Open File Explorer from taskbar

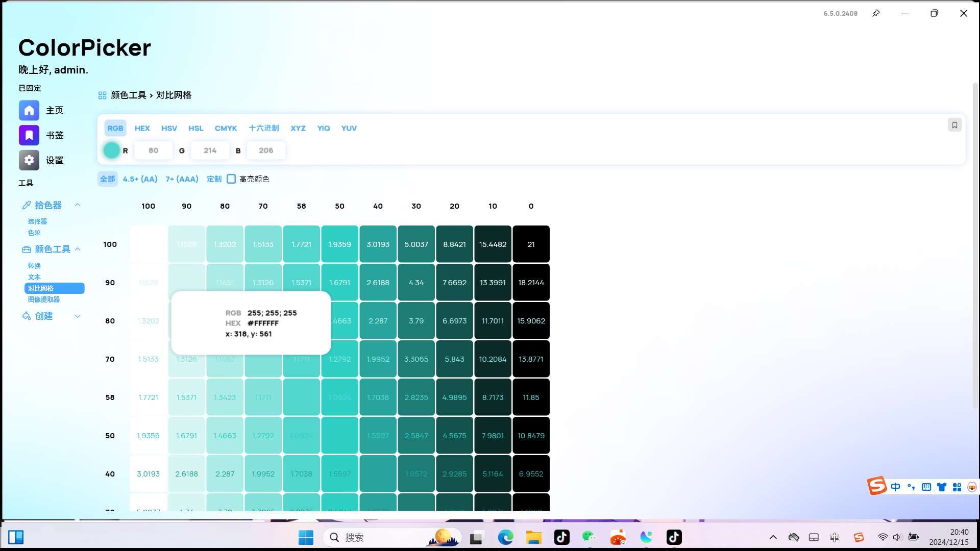(533, 537)
